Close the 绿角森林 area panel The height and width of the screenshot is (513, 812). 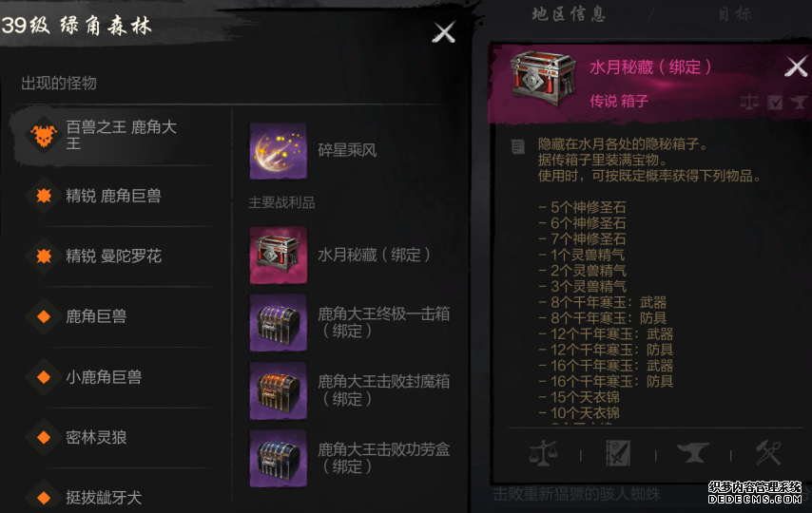444,32
